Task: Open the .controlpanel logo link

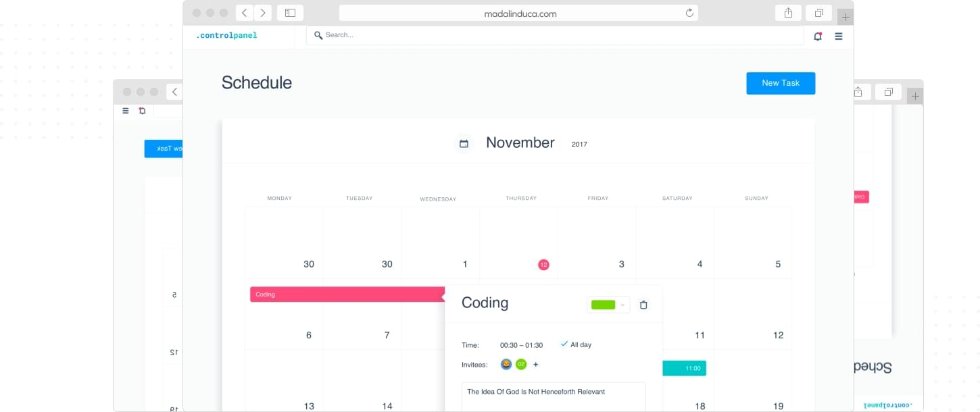Action: (226, 36)
